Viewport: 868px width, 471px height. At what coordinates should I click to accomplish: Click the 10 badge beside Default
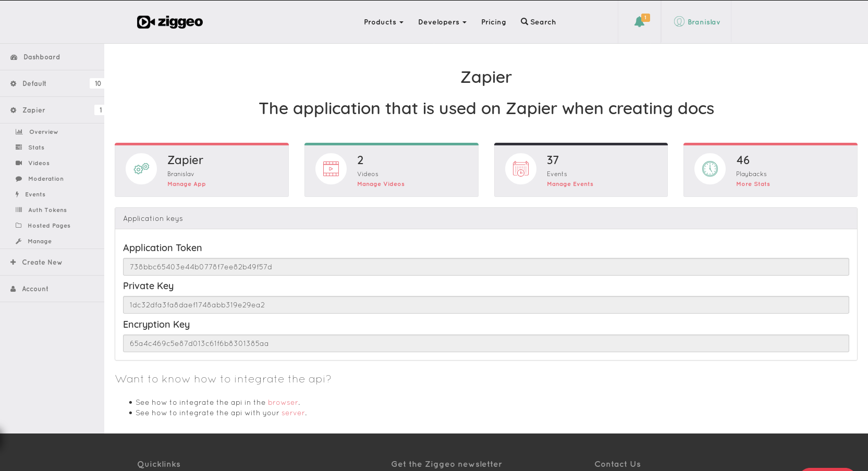pyautogui.click(x=97, y=83)
